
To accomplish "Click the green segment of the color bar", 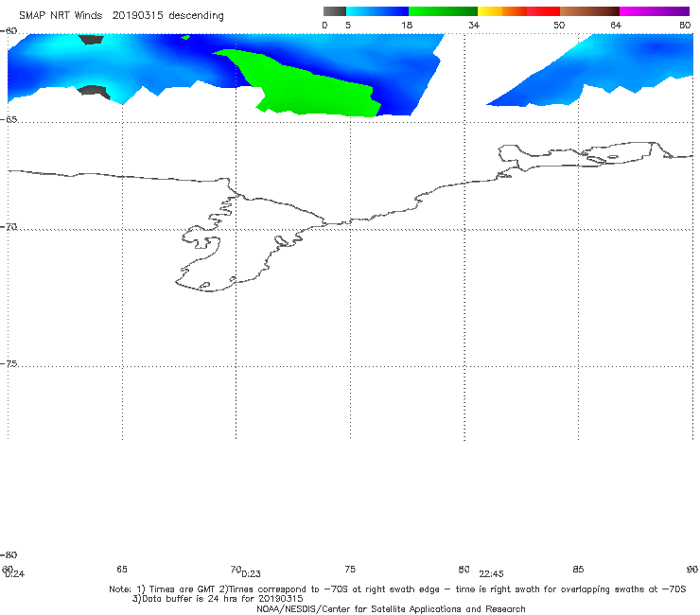I will (x=443, y=11).
